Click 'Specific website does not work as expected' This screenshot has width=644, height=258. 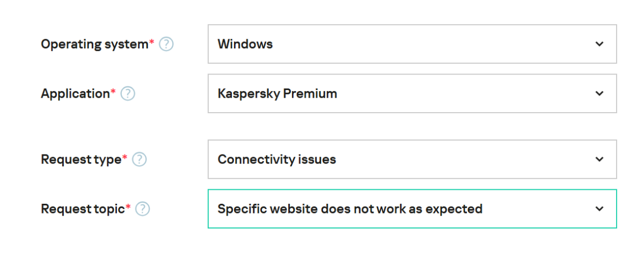coord(350,209)
